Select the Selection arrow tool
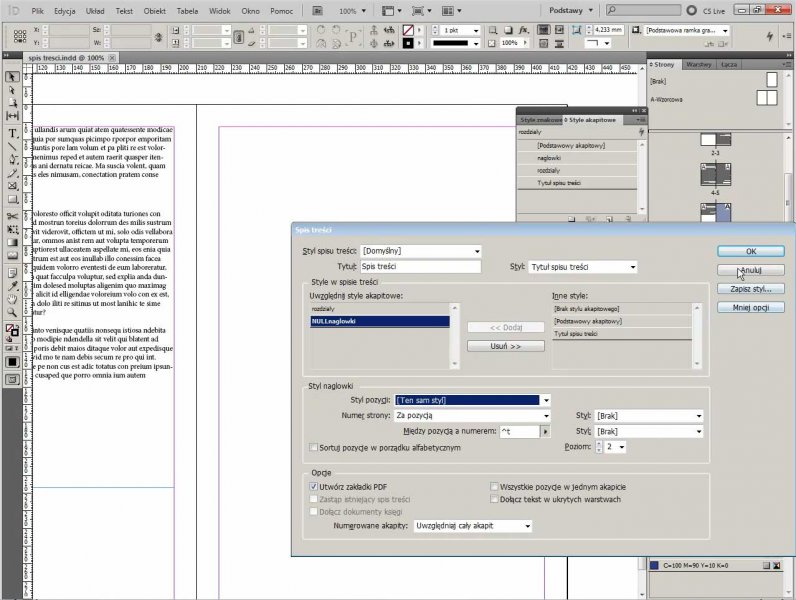796x600 pixels. click(x=13, y=77)
